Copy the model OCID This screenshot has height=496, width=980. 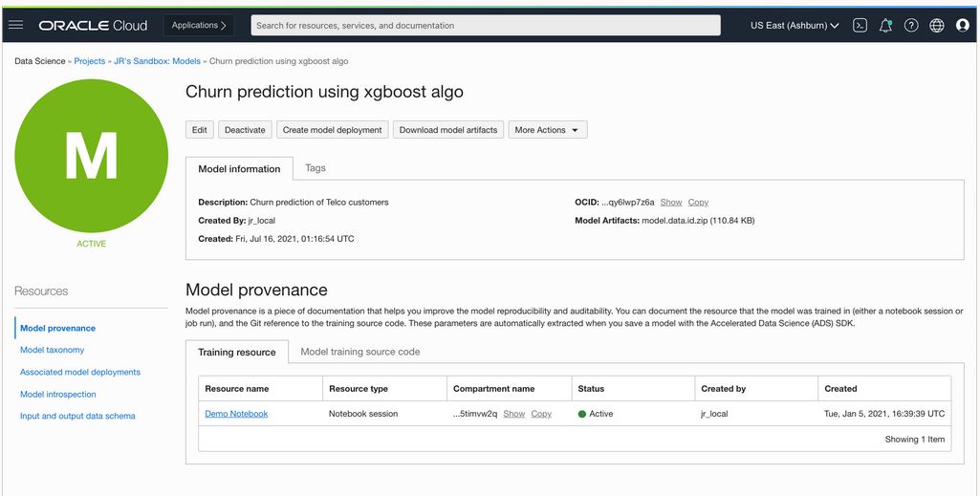(x=698, y=203)
